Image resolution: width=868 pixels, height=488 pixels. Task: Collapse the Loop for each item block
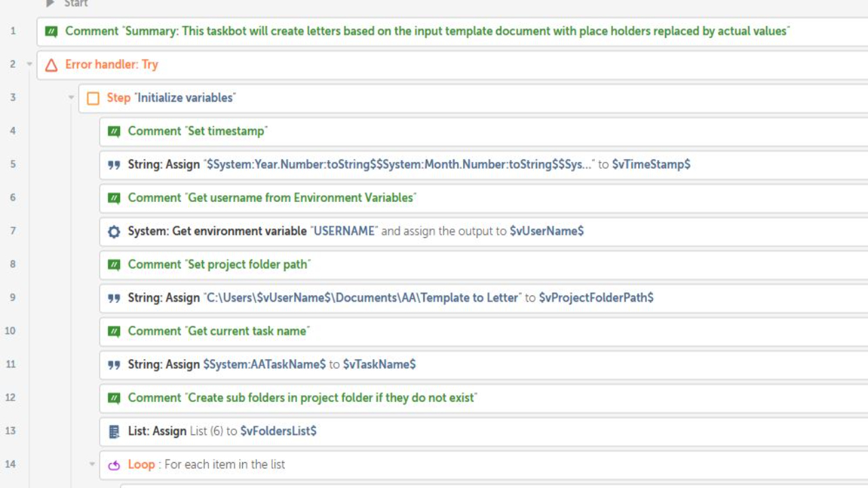pyautogui.click(x=92, y=464)
